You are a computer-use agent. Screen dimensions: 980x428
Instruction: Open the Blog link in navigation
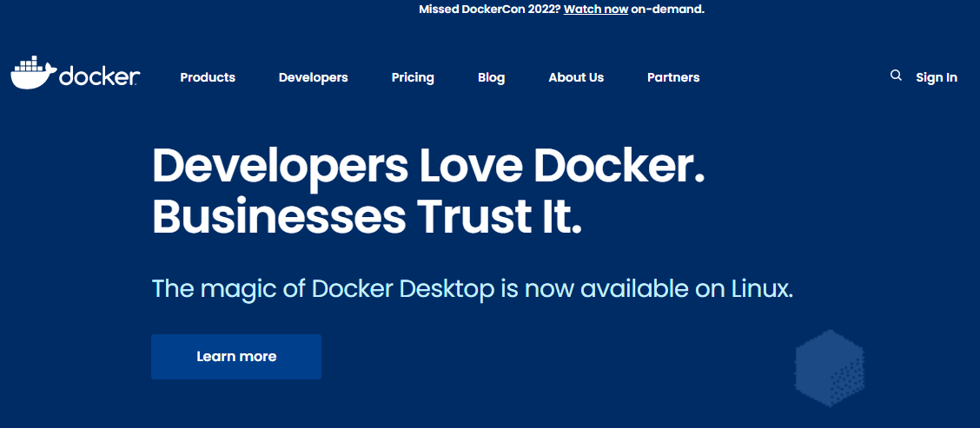click(491, 77)
